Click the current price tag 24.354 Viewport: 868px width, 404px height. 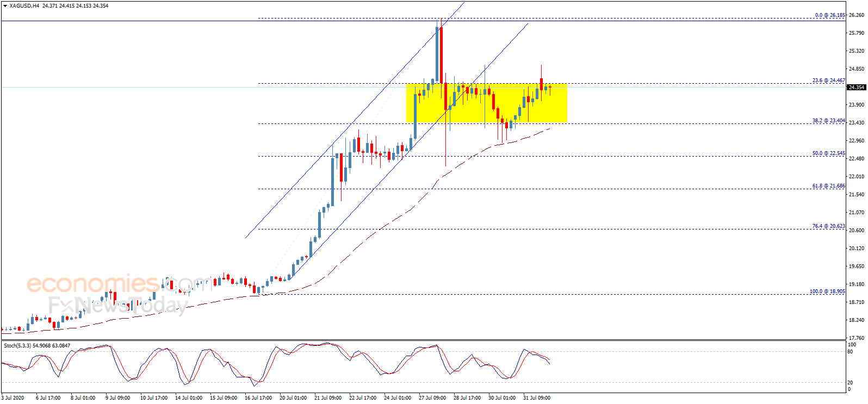coord(857,87)
